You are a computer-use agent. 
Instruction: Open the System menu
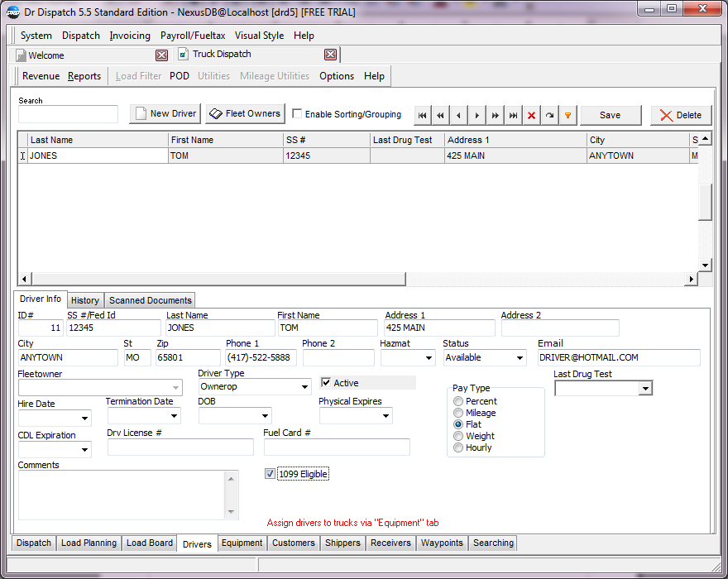(36, 36)
